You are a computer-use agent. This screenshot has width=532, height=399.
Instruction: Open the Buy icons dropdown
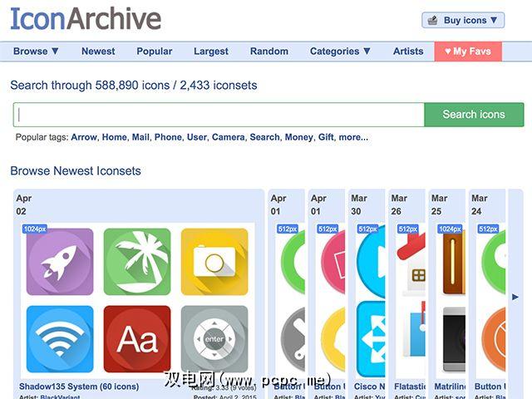[463, 20]
